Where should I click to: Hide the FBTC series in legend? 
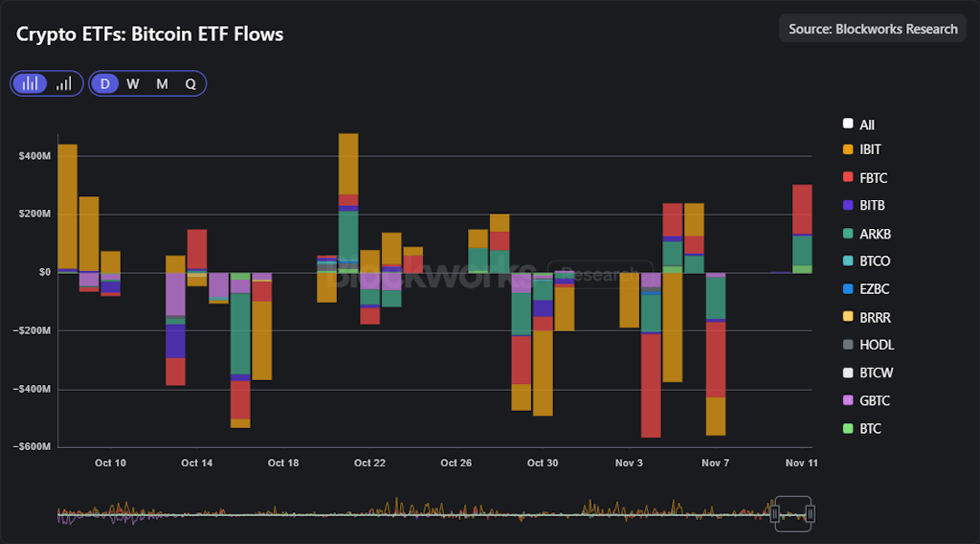[x=863, y=178]
